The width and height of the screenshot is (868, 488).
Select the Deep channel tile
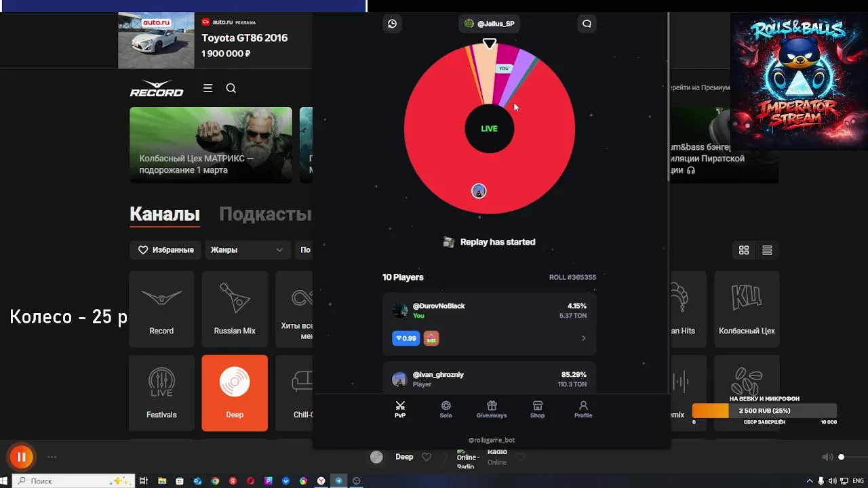tap(235, 393)
